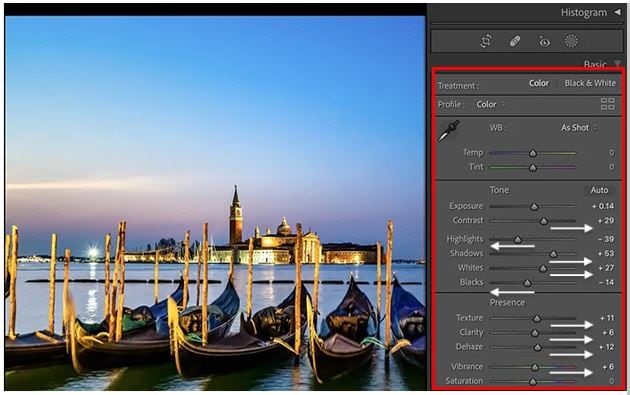The height and width of the screenshot is (395, 630).
Task: Choose Black & White treatment option
Action: point(590,83)
